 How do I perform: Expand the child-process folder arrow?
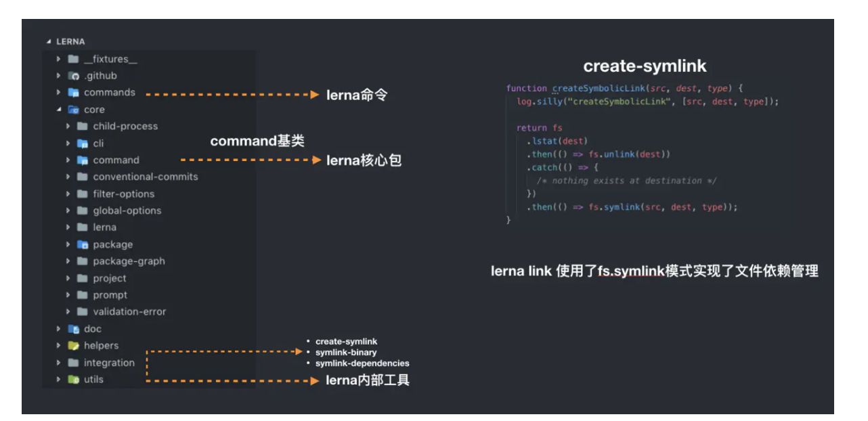[68, 127]
